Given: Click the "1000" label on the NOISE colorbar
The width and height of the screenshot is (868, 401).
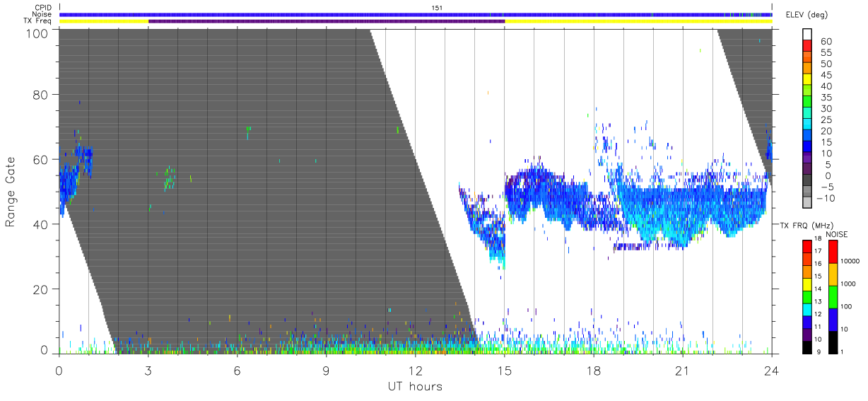Looking at the screenshot, I should (850, 284).
